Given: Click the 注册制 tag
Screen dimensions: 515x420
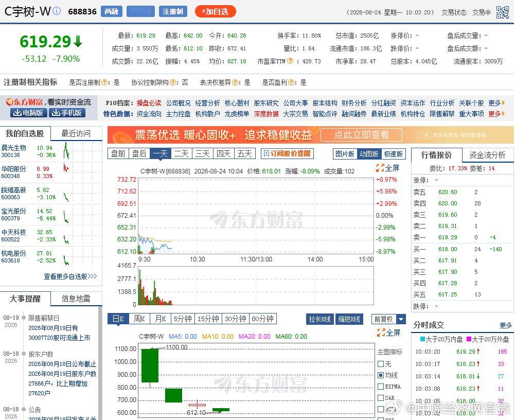Looking at the screenshot, I should coord(173,11).
